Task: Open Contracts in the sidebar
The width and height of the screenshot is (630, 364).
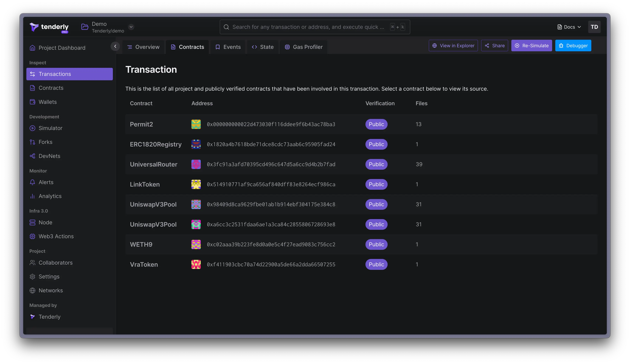Action: 69,88
